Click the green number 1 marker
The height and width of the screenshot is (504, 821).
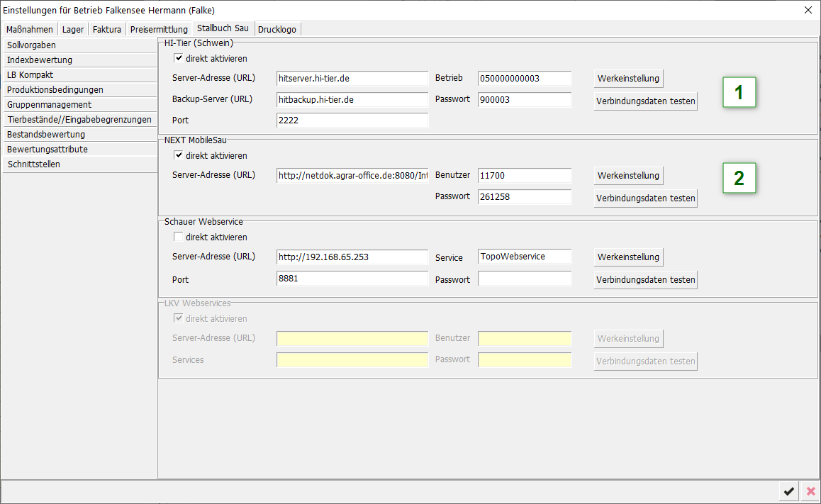pos(739,93)
